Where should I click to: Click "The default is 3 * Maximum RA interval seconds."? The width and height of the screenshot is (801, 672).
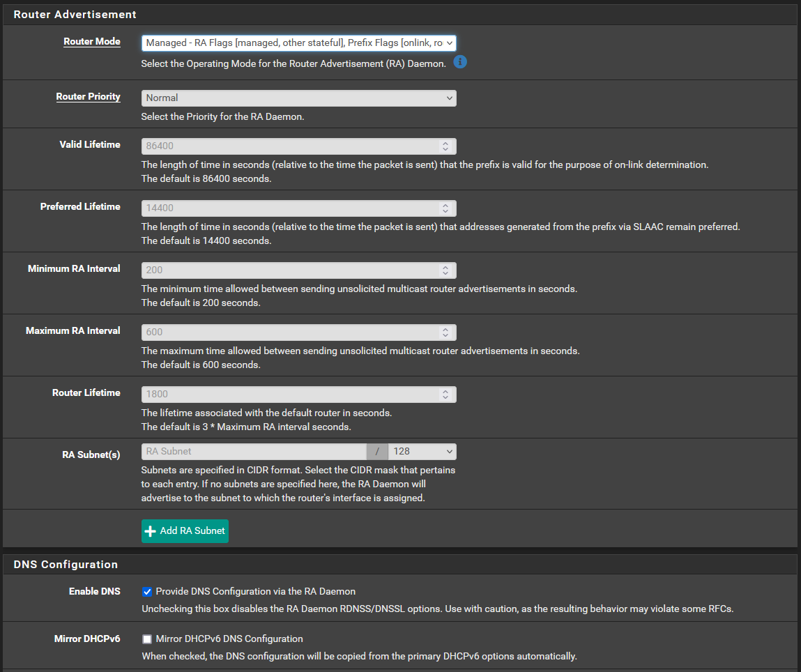click(246, 427)
